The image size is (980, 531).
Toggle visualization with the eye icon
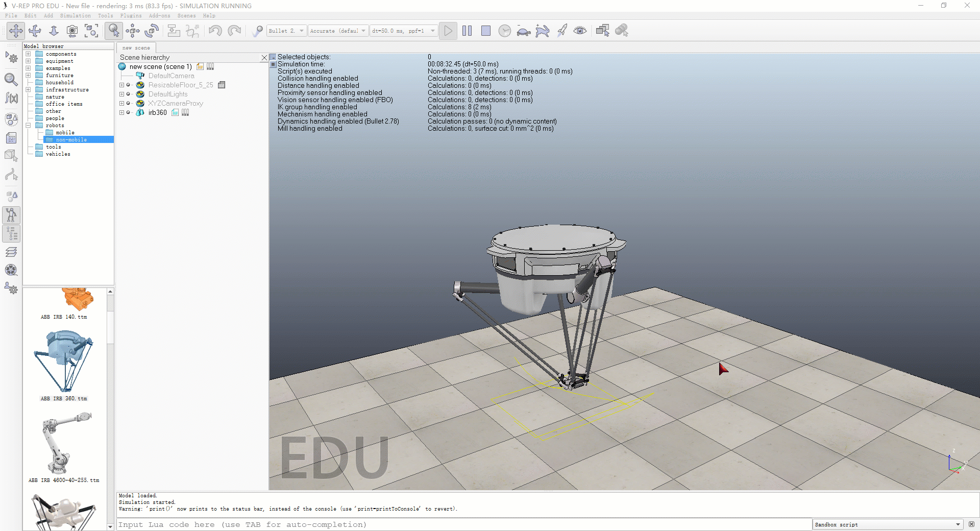(580, 31)
